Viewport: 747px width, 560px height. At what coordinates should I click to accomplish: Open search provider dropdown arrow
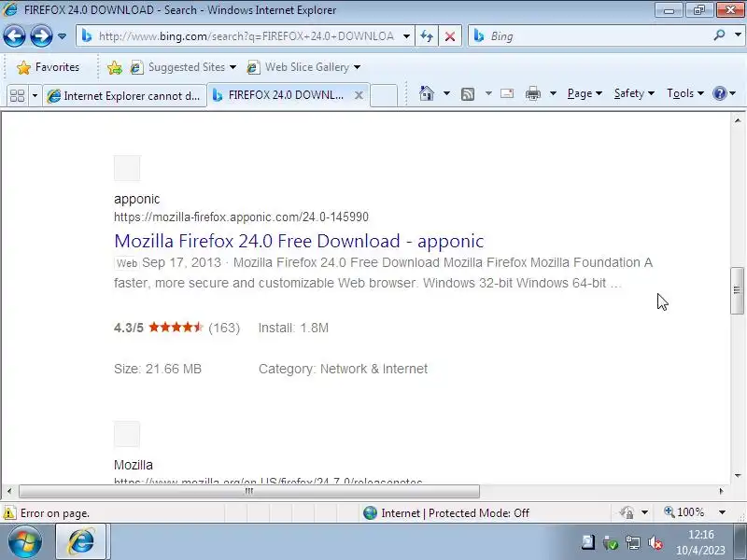[738, 35]
